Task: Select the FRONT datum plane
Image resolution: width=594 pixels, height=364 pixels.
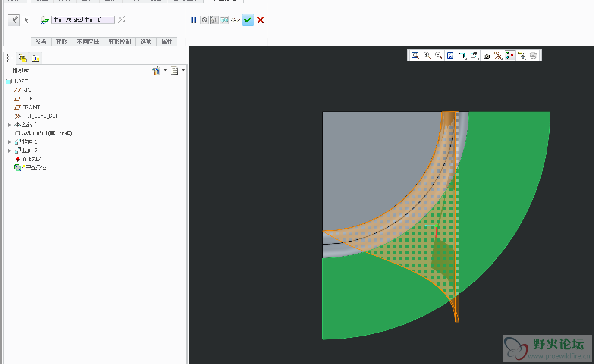Action: [x=31, y=107]
